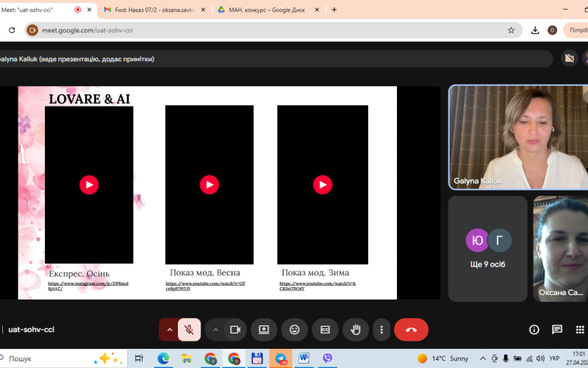Viewport: 588px width, 368px height.
Task: Show the Ще 9 осіб participants tile
Action: [487, 249]
